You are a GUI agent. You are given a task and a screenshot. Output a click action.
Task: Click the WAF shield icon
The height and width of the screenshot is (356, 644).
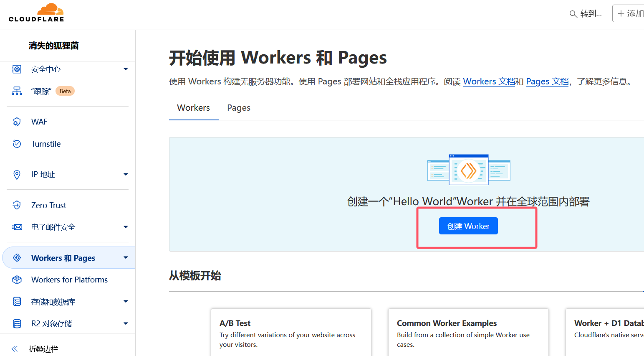(17, 122)
